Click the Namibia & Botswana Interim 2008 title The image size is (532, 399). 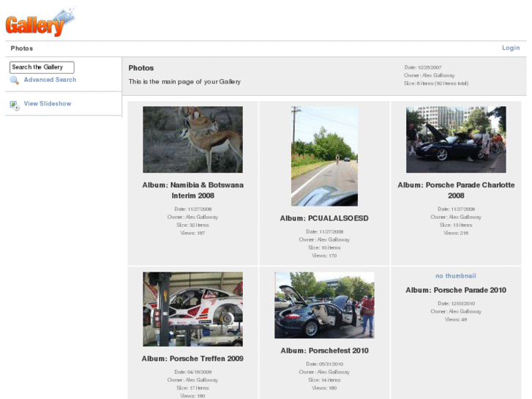(192, 190)
